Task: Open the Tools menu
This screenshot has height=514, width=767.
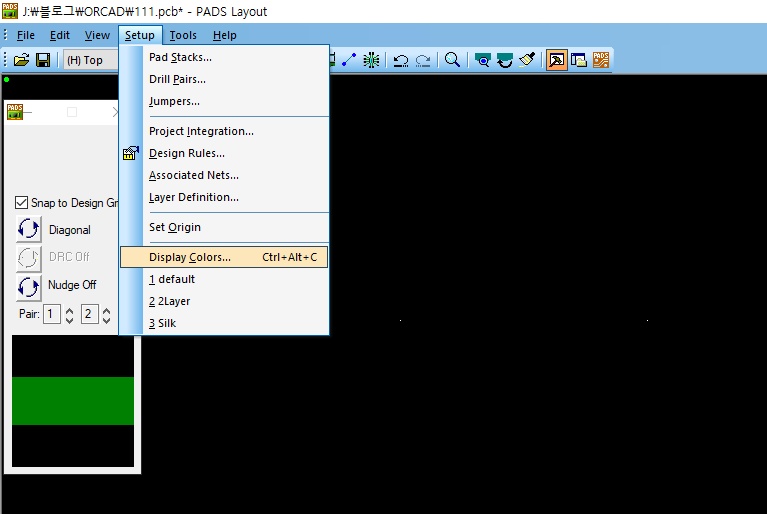Action: (x=183, y=35)
